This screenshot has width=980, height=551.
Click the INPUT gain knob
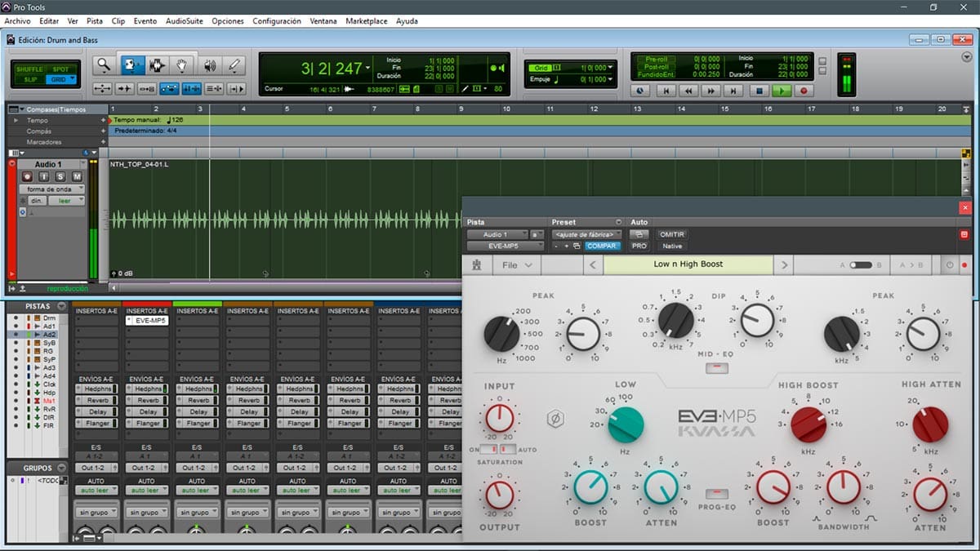(498, 418)
